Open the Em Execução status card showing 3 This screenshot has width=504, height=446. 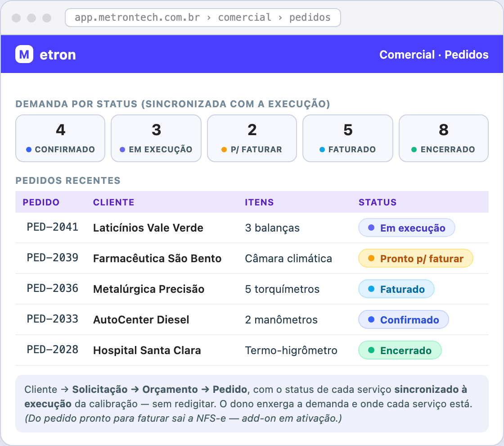pos(156,138)
